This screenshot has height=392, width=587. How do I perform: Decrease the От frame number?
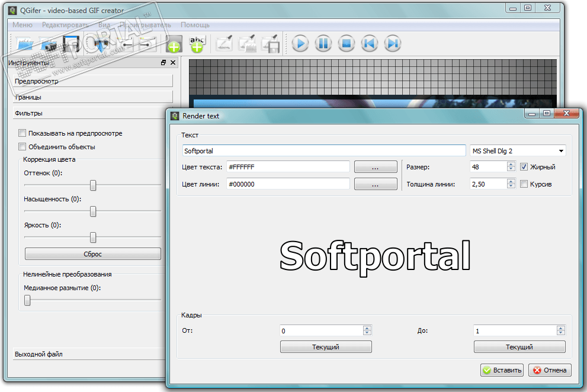(367, 333)
